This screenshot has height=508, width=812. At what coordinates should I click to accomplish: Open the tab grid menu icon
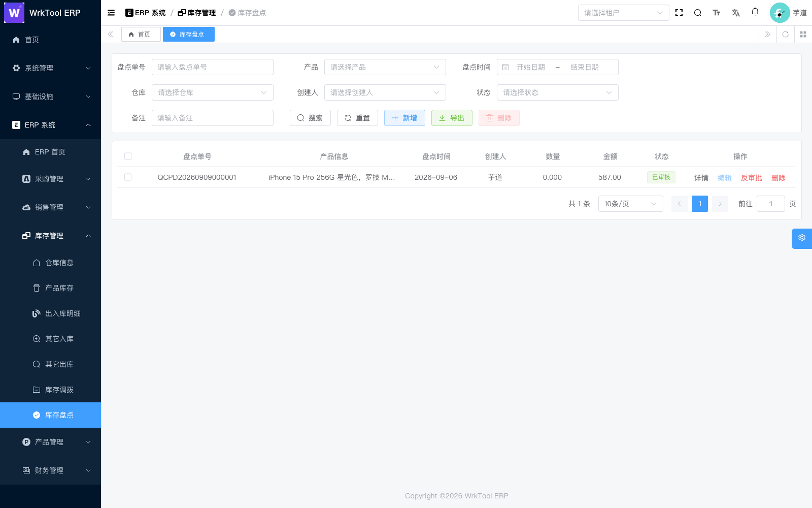point(803,34)
